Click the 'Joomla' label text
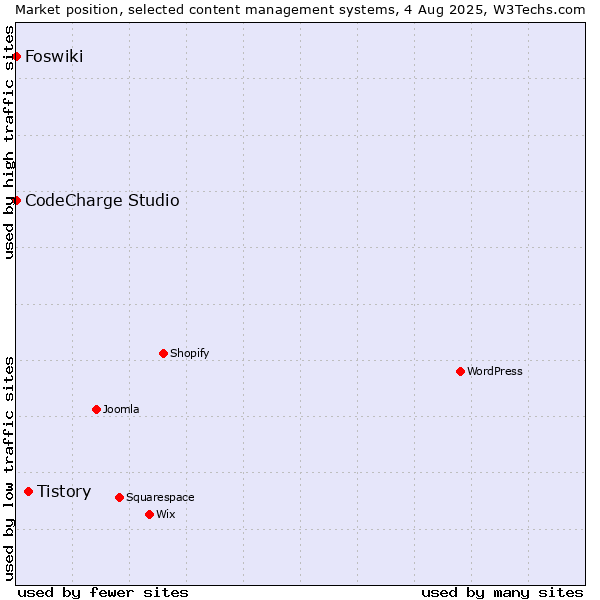This screenshot has width=600, height=600. [x=121, y=409]
